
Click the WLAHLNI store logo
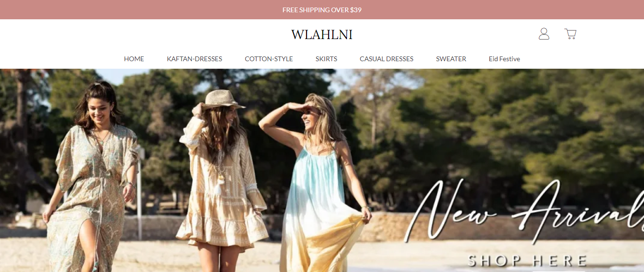point(322,35)
